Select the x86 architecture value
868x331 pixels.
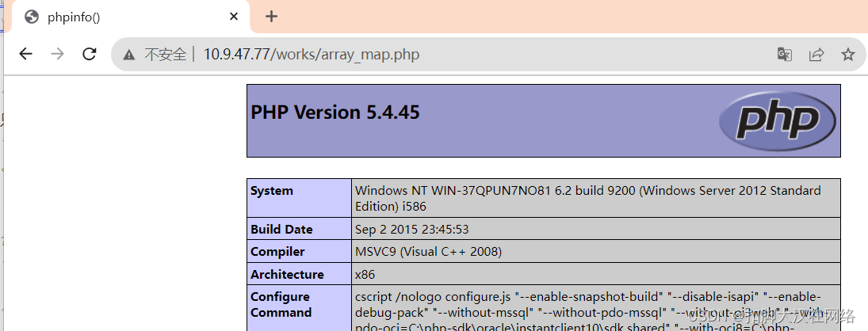tap(365, 274)
